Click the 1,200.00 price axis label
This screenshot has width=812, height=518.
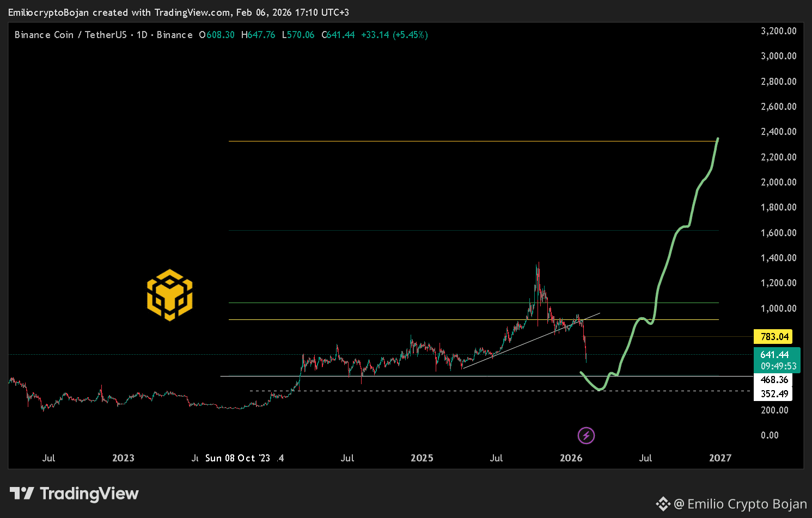pyautogui.click(x=779, y=283)
